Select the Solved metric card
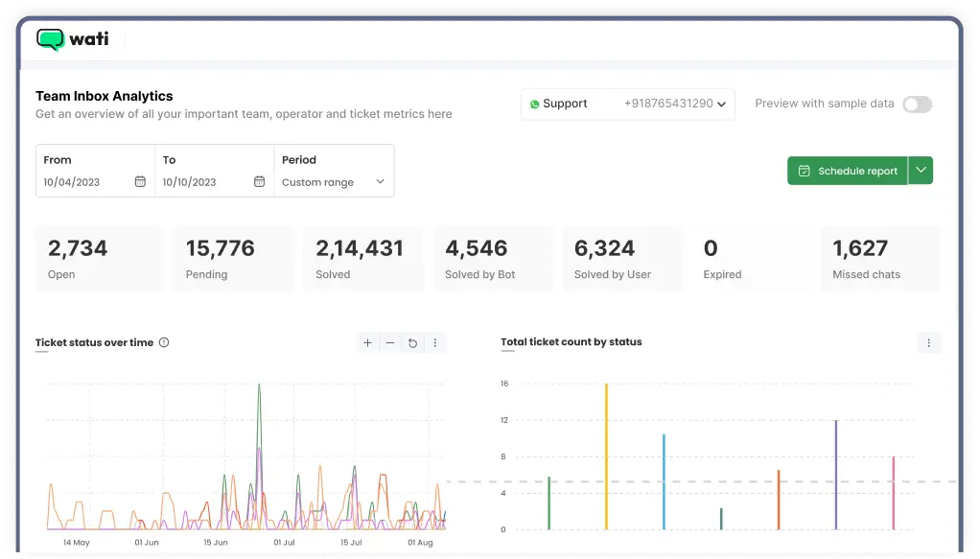 [362, 258]
